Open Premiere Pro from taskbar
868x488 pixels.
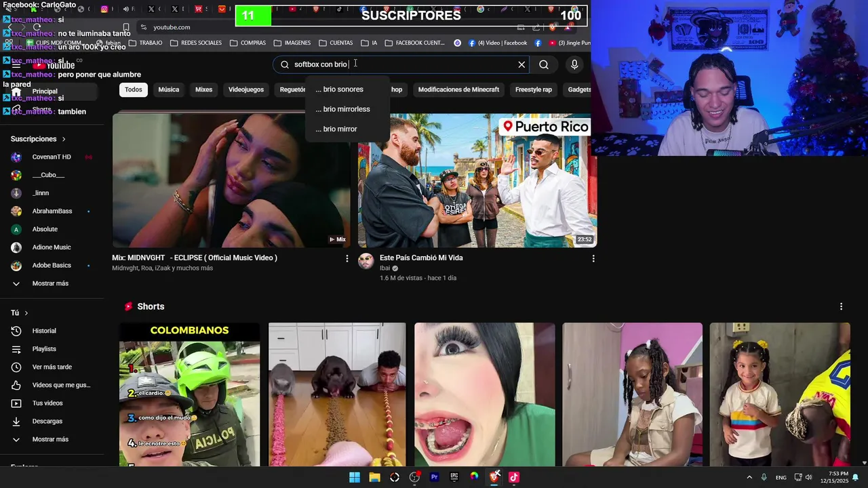(435, 477)
